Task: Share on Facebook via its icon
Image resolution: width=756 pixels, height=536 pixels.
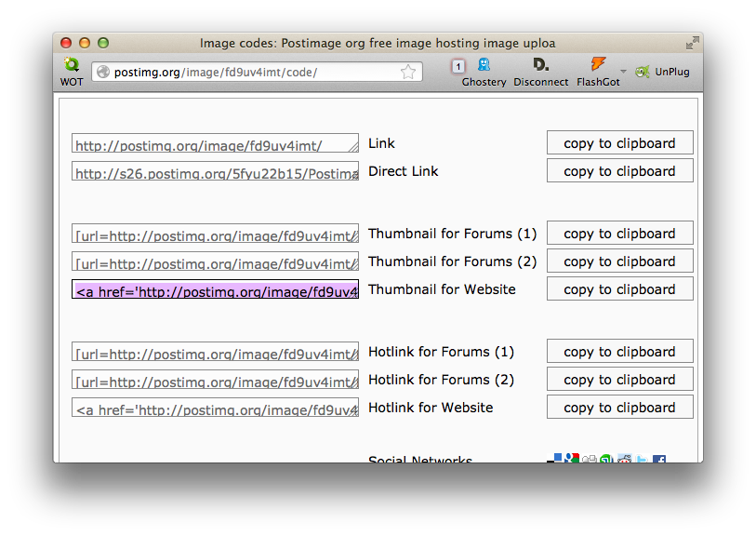Action: (659, 459)
